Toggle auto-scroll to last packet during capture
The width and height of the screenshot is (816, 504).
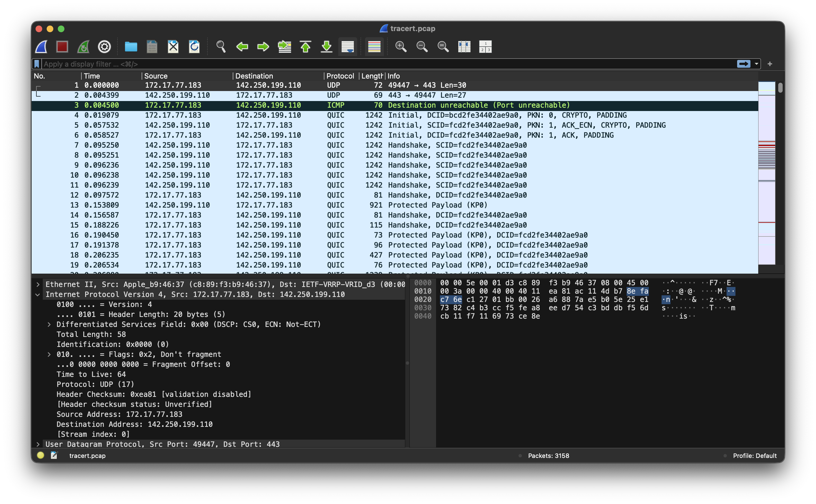[x=348, y=47]
